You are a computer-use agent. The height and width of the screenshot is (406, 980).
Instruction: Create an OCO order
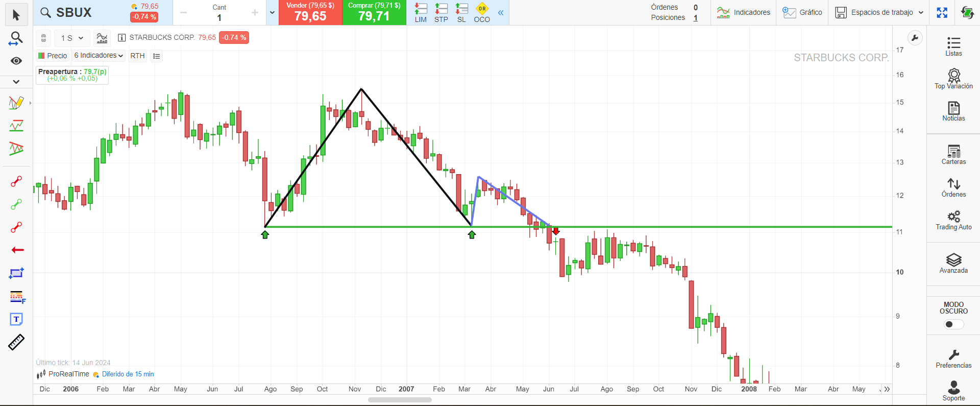482,13
